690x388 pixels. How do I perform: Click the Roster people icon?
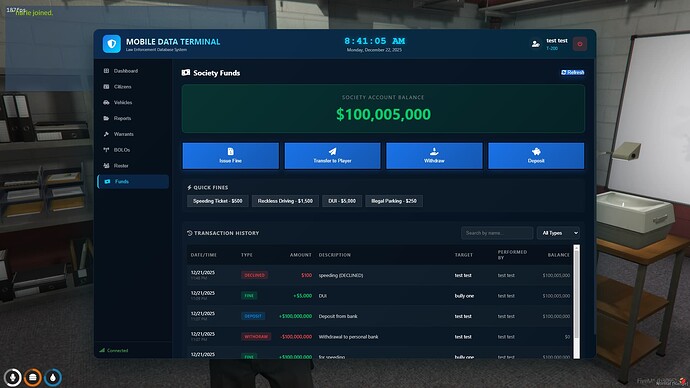click(106, 166)
